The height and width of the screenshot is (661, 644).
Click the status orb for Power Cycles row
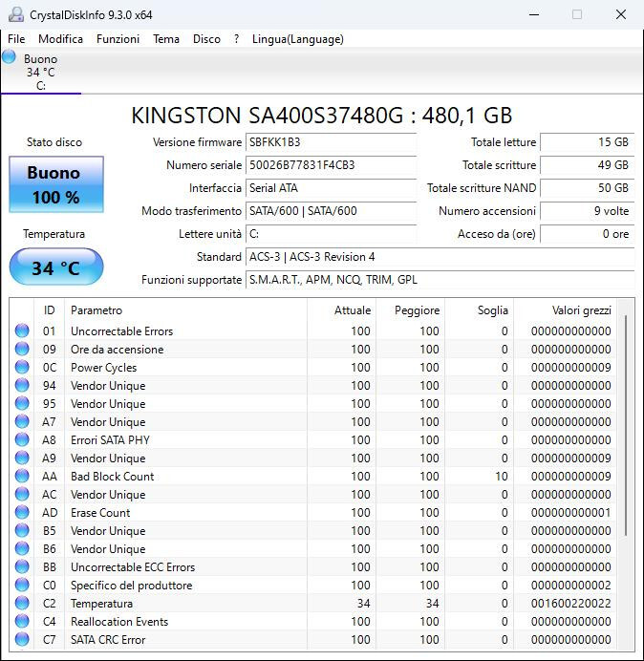[22, 367]
